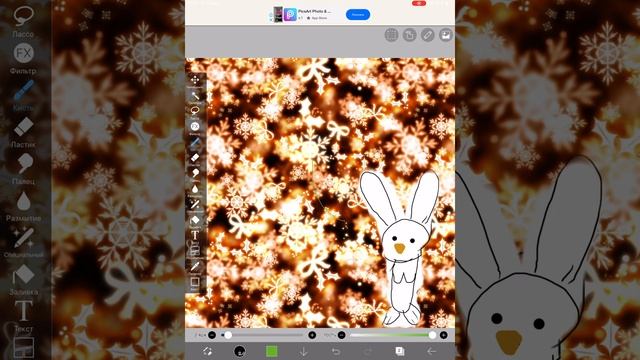The image size is (640, 360).
Task: Select the blue Brush tool
Action: click(x=195, y=142)
